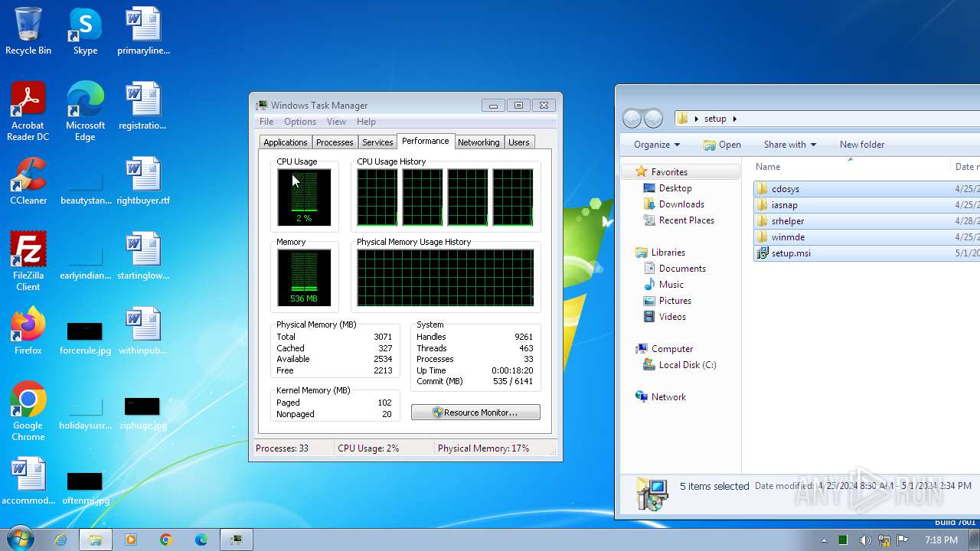The image size is (980, 551).
Task: Open the Windows Start menu
Action: coord(20,539)
